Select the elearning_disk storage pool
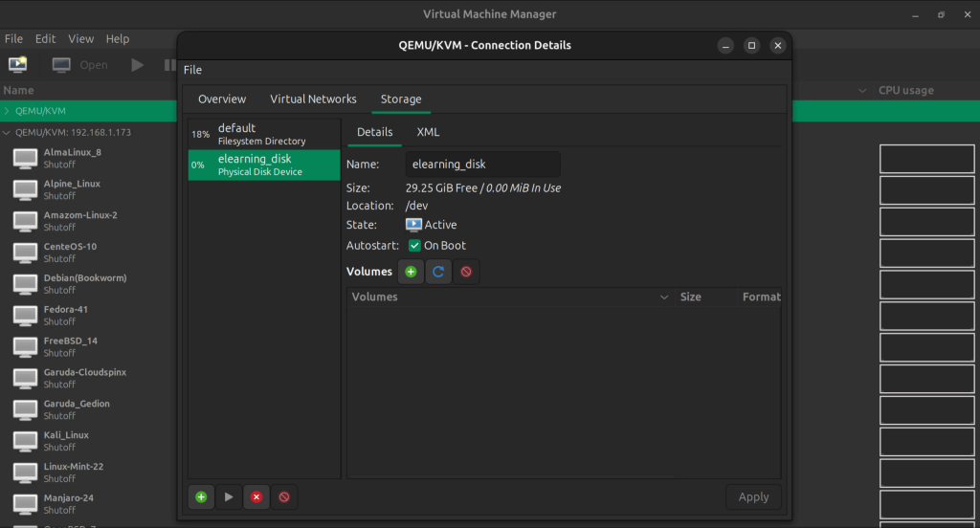 [264, 165]
